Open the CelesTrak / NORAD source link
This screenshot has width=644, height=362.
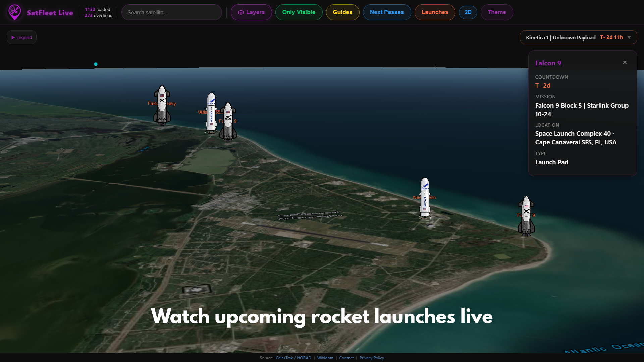293,358
